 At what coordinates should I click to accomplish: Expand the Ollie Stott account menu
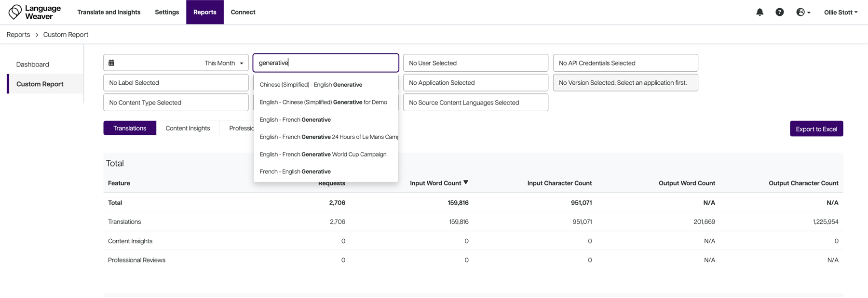pos(840,12)
